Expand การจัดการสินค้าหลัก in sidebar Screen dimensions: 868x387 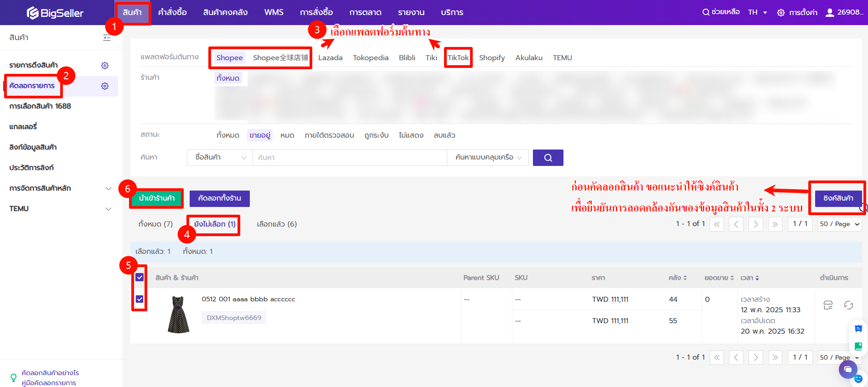(108, 188)
